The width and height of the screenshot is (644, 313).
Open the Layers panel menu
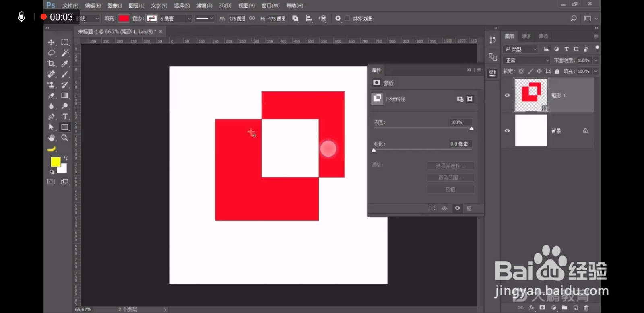(x=596, y=36)
